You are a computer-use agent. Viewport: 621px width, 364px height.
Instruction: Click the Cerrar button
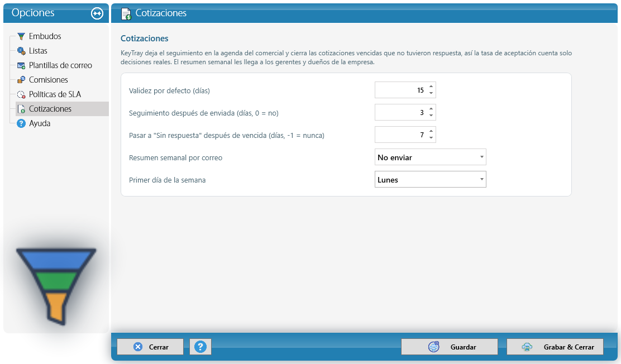click(x=150, y=347)
